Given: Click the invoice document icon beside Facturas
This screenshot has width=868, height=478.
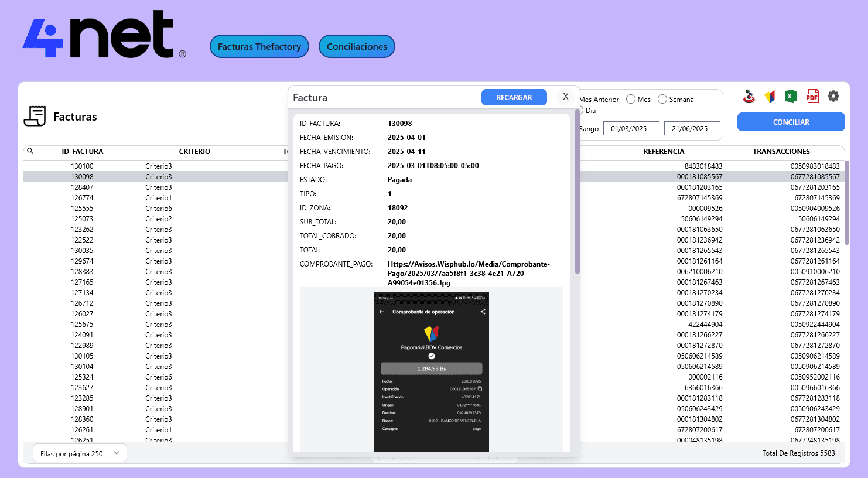Looking at the screenshot, I should [x=35, y=116].
